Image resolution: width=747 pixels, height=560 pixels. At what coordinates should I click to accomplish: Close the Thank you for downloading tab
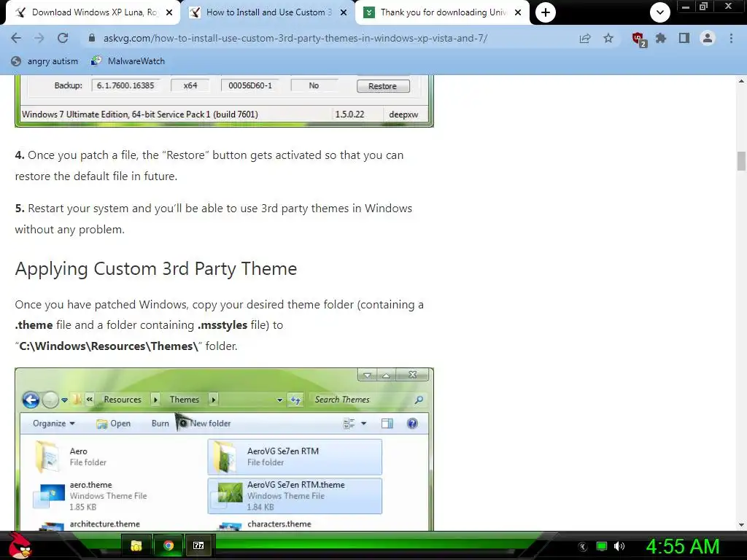517,12
